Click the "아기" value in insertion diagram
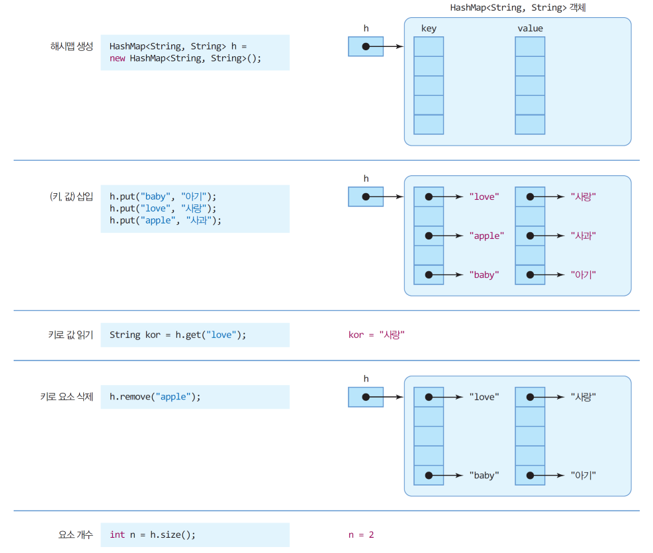 tap(583, 275)
